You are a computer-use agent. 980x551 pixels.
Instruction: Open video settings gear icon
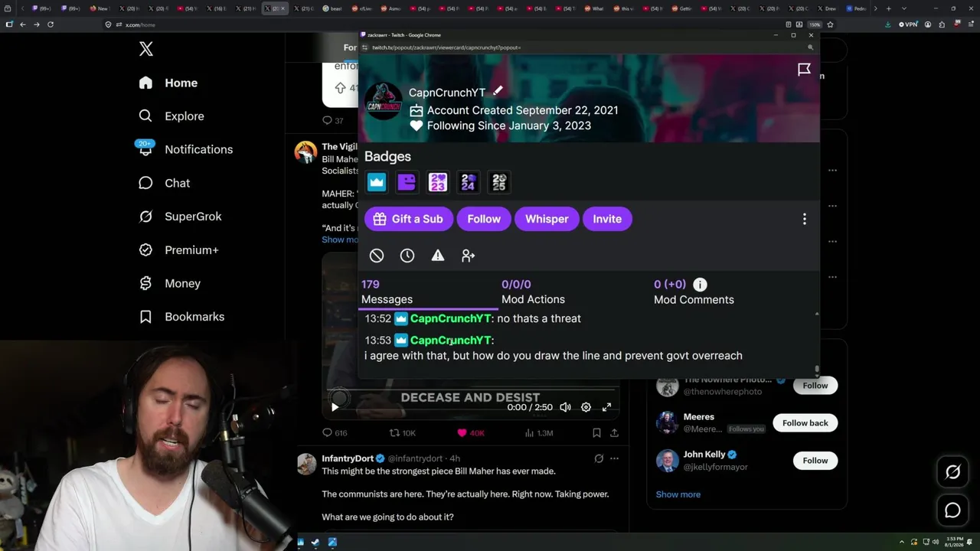(x=586, y=407)
